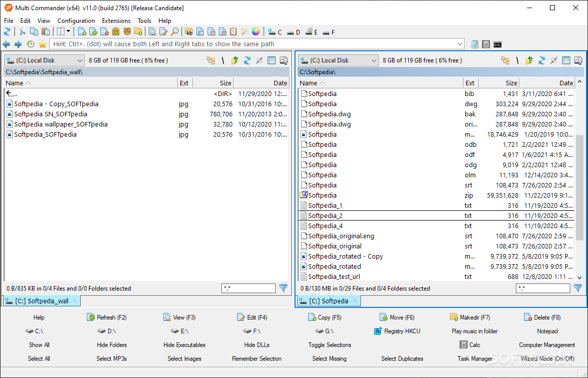Click the right panel filter funnel icon
Screen dimensions: 588x378
coord(578,288)
